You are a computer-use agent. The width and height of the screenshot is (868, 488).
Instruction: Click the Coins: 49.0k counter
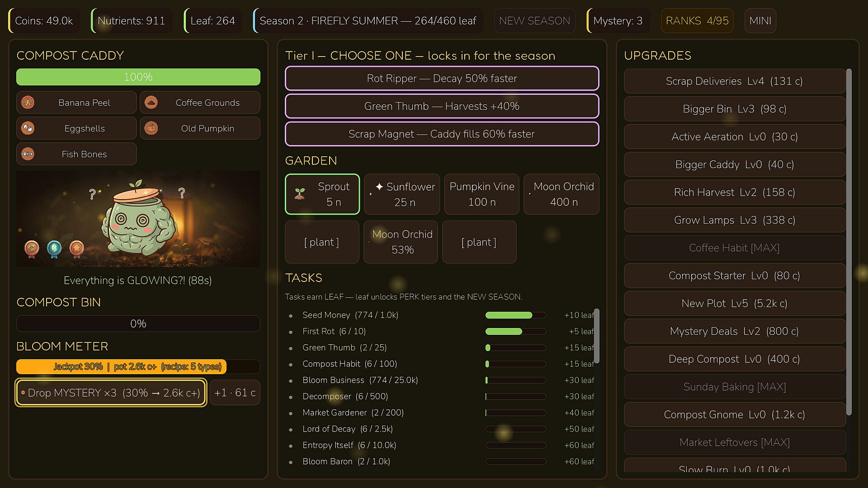[44, 21]
